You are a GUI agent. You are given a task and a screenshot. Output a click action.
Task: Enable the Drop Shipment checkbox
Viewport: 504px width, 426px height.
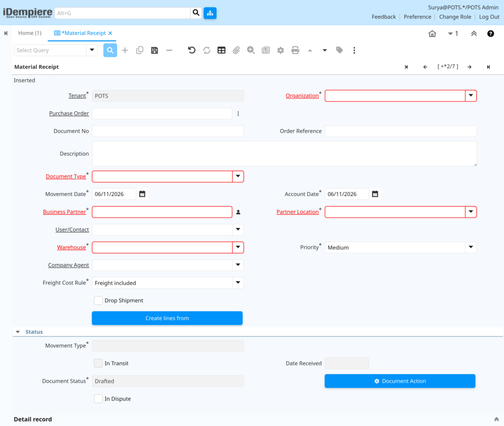98,300
